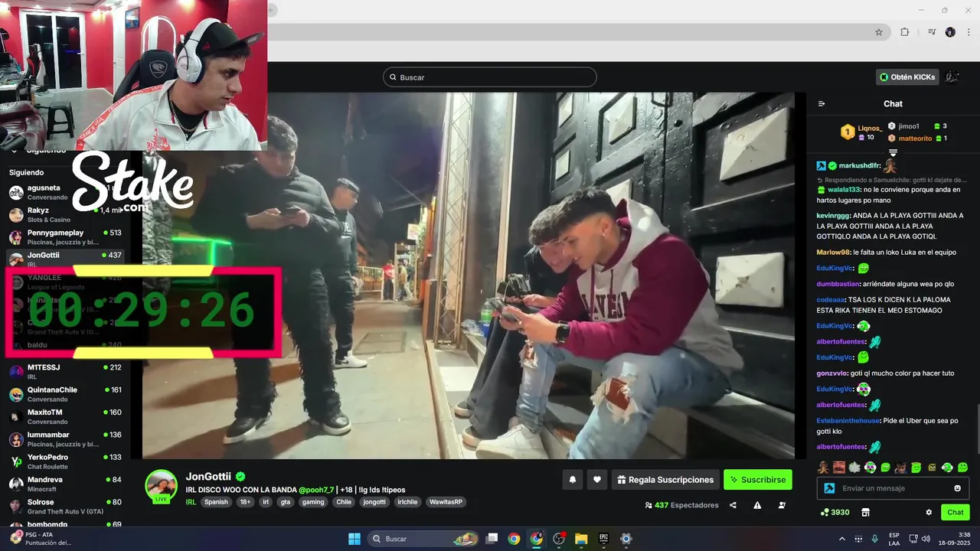Click the Enviar un mensaje chat input
The height and width of the screenshot is (551, 980).
tap(893, 488)
